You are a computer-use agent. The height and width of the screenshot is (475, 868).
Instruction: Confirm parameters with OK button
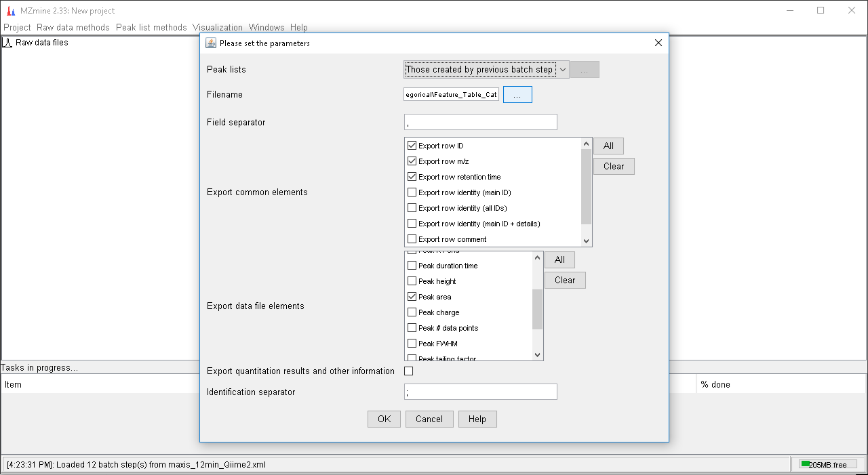coord(384,419)
